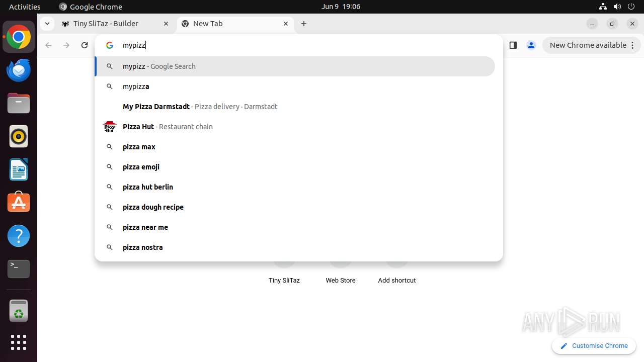Open Rhythmbox music player from dock
The width and height of the screenshot is (644, 362).
pyautogui.click(x=19, y=136)
